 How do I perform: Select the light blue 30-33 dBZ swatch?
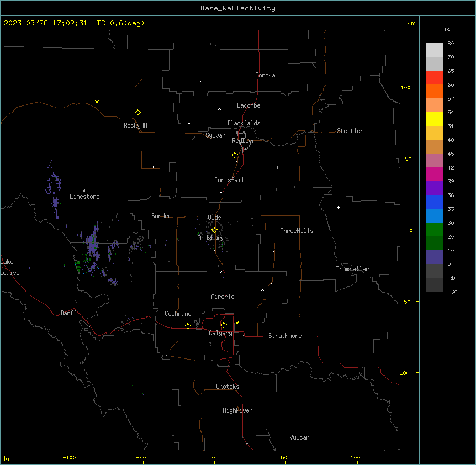pos(434,216)
